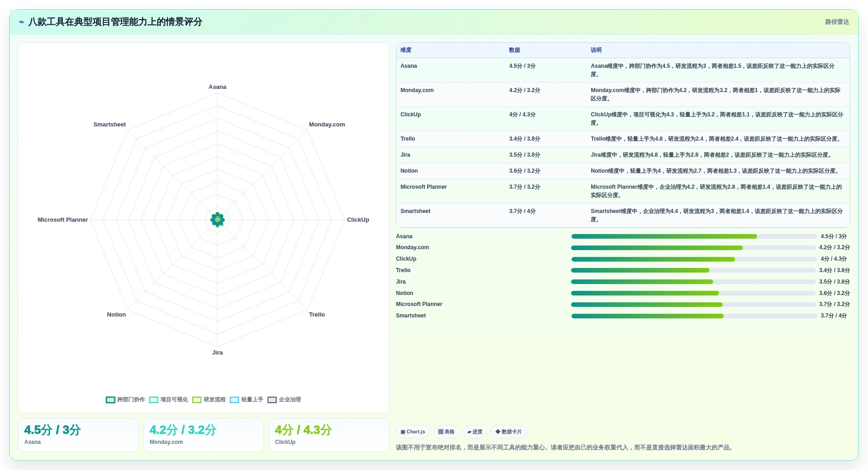Image resolution: width=868 pixels, height=470 pixels.
Task: Click the 3.7分 / 3.2分 value beside Microsoft Planner bar
Action: [835, 304]
